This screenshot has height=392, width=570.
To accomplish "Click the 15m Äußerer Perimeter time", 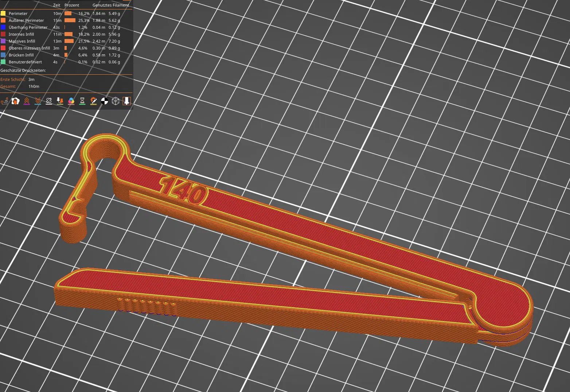I will pos(57,20).
